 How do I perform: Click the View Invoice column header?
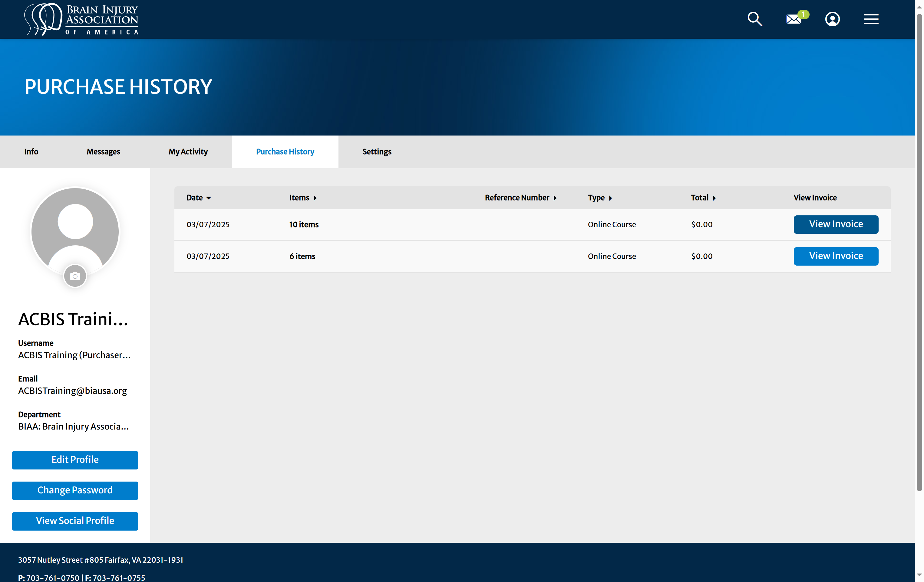click(x=815, y=198)
